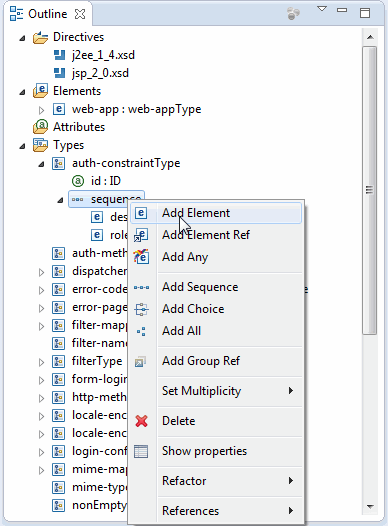Click the scrollbar up arrow
Screen dimensions: 388x526
click(370, 37)
